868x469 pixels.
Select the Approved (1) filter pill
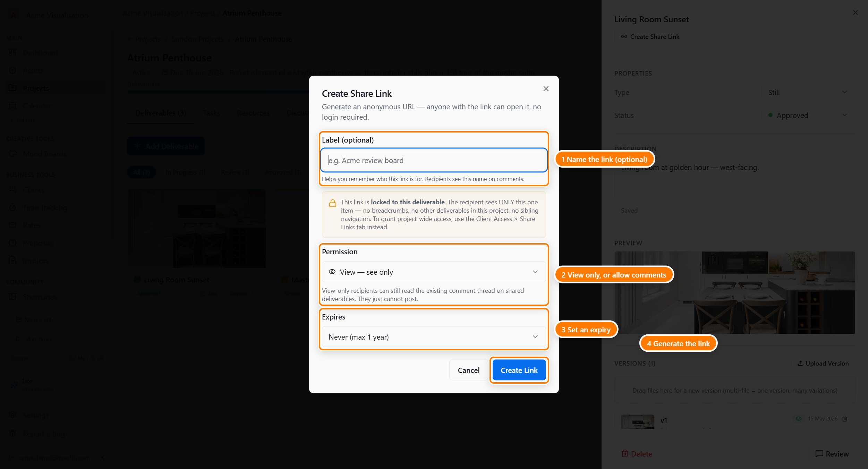[283, 172]
